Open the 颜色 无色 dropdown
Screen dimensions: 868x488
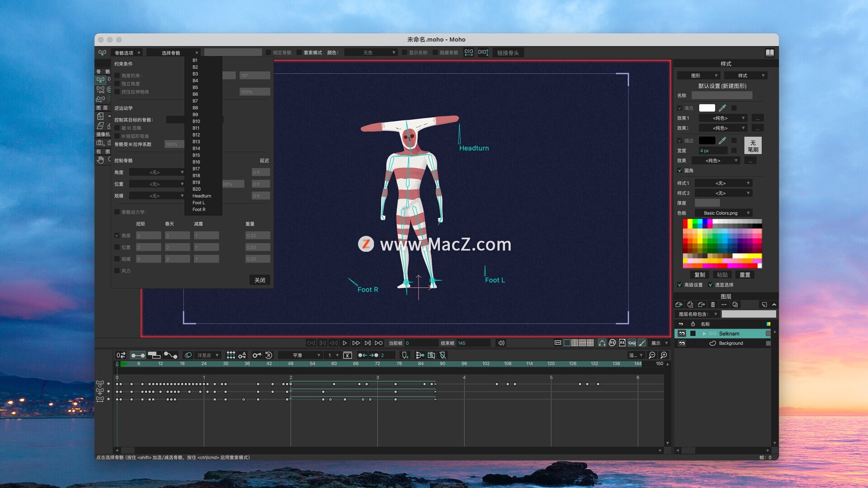pos(371,52)
